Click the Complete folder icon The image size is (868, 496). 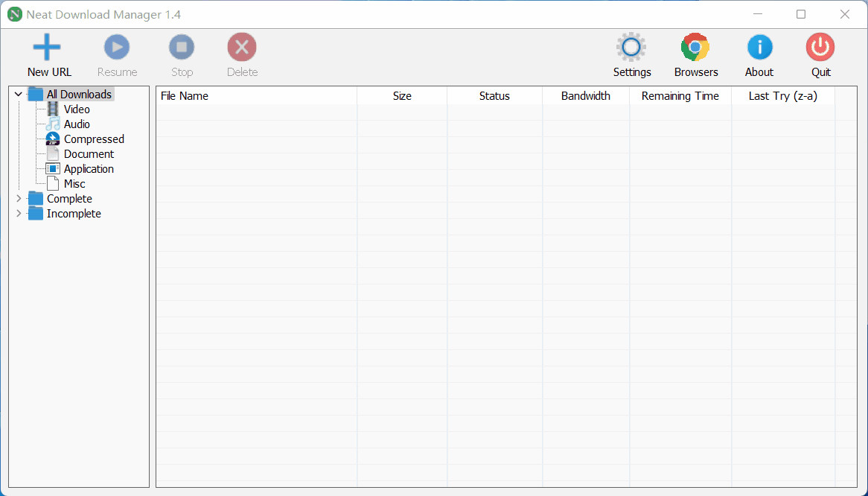pos(36,198)
